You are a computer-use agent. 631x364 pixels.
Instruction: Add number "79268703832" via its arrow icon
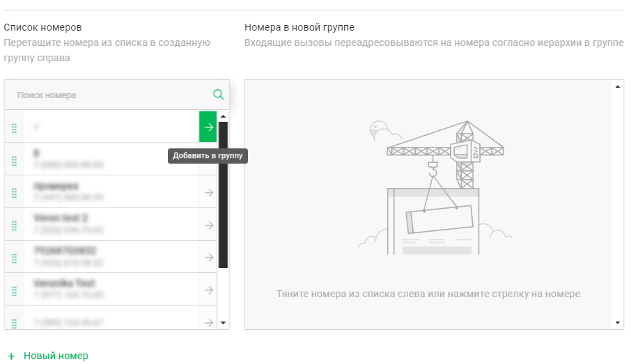[x=208, y=258]
